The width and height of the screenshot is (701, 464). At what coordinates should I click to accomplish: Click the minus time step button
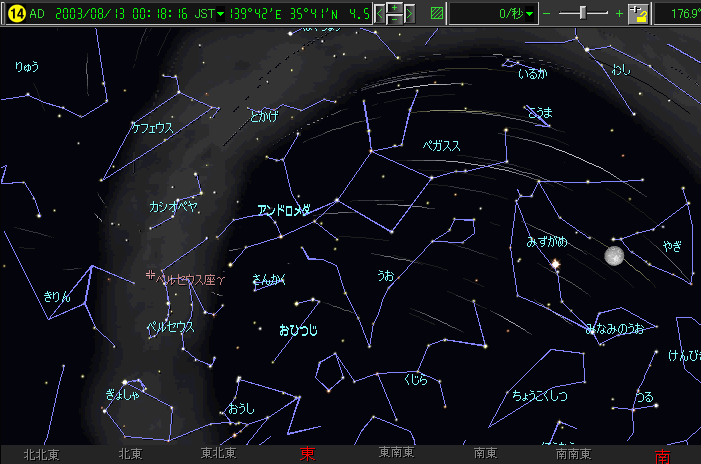395,19
